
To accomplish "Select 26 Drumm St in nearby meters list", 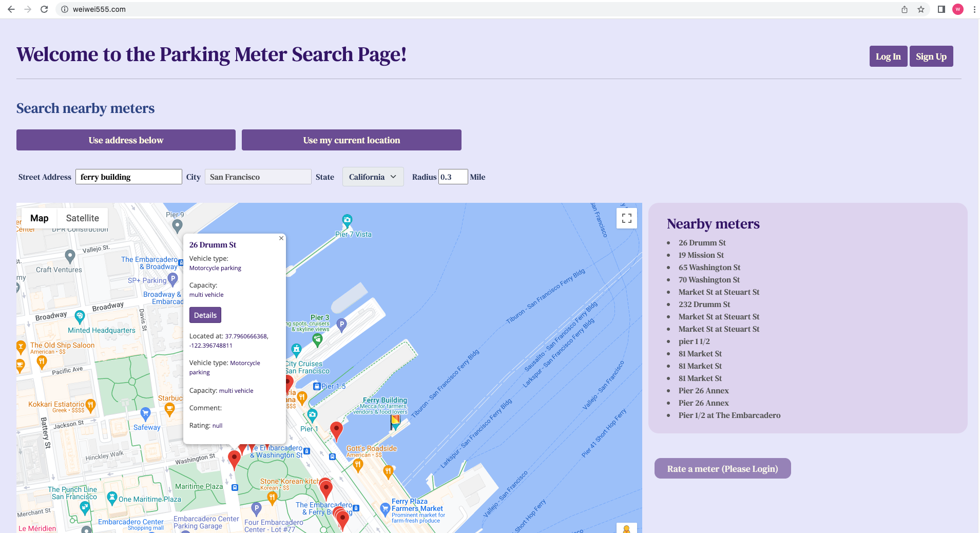I will pos(702,243).
